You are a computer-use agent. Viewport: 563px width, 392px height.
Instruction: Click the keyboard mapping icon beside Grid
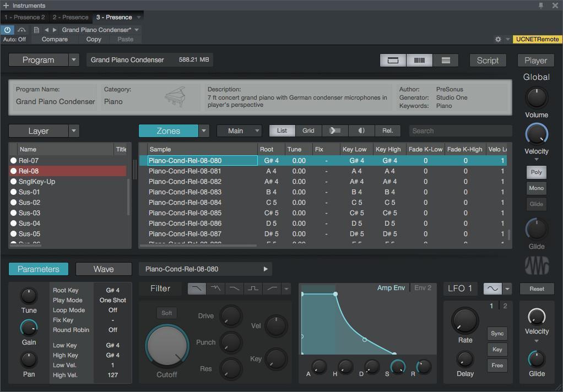335,130
